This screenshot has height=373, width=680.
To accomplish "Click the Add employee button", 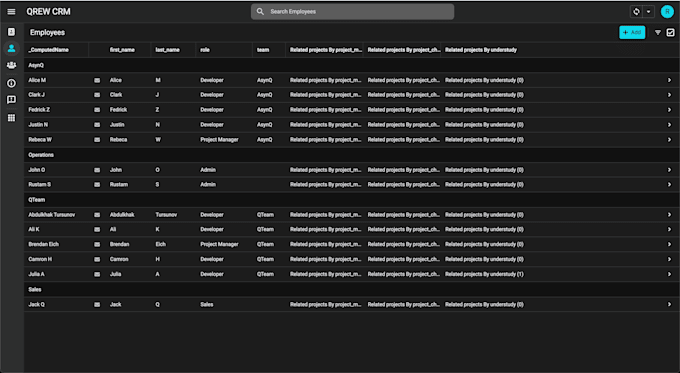I will [x=632, y=33].
